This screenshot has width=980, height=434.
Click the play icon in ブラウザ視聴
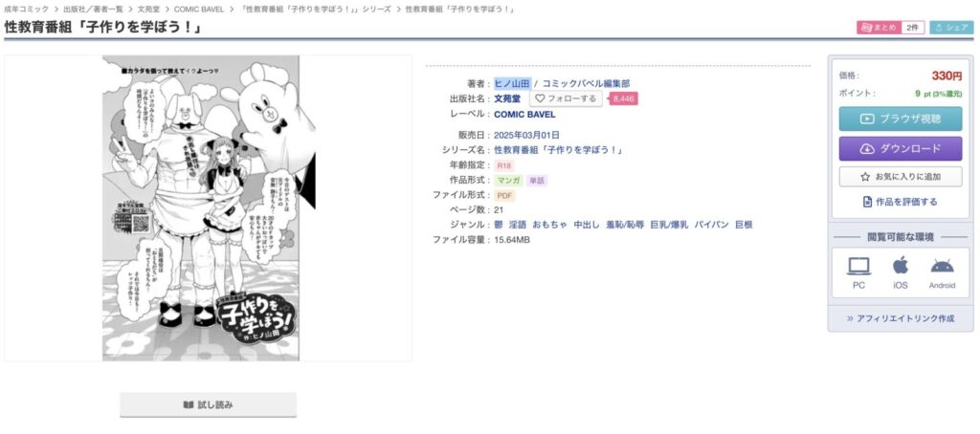point(867,119)
